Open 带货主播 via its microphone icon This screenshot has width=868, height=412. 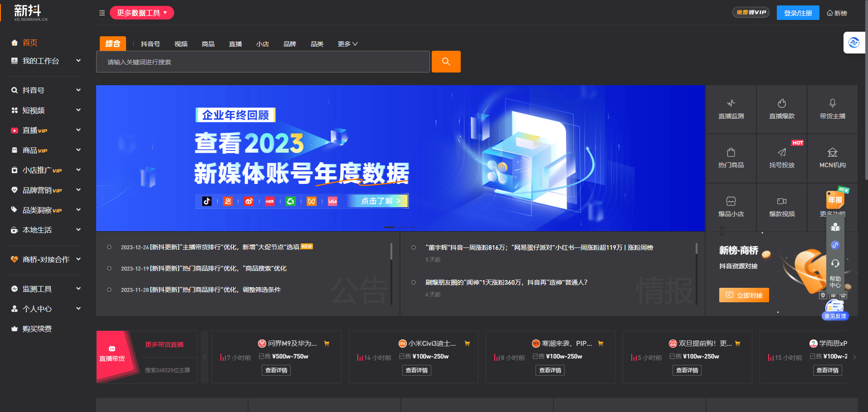(x=832, y=109)
